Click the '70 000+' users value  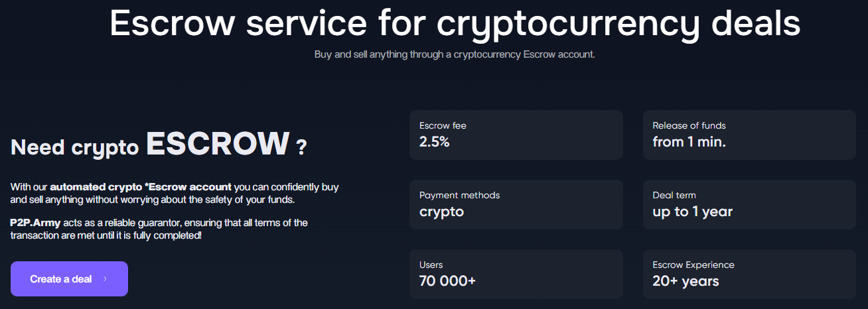447,280
